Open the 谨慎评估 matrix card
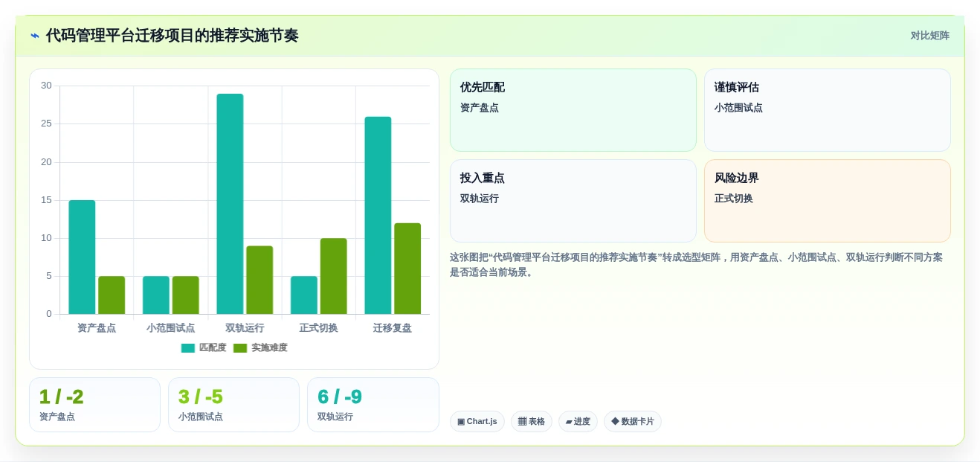 coord(828,110)
